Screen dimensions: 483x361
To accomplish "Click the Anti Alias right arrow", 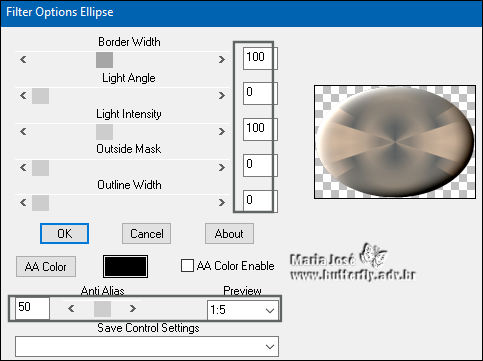I will 133,309.
